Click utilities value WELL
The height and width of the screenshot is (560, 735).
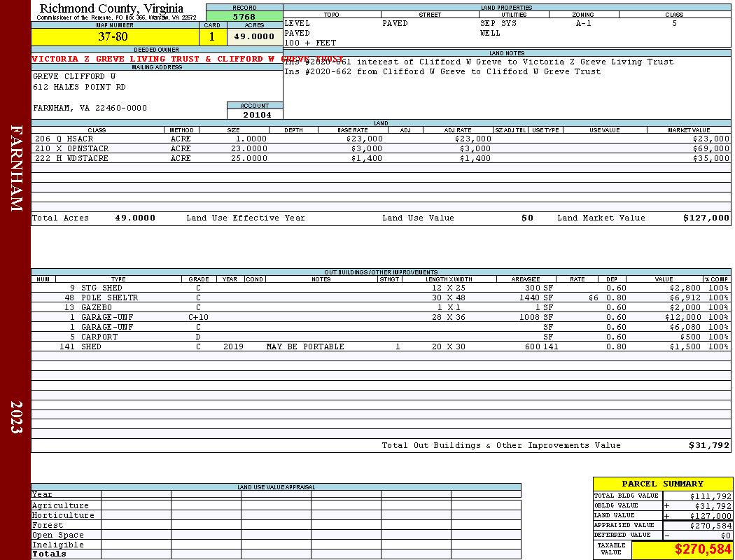[490, 34]
